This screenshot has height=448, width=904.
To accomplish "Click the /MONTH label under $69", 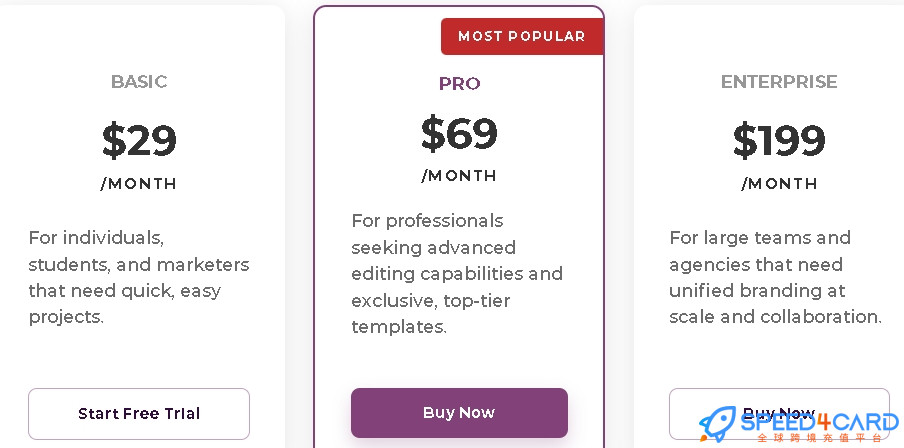I will (x=459, y=176).
